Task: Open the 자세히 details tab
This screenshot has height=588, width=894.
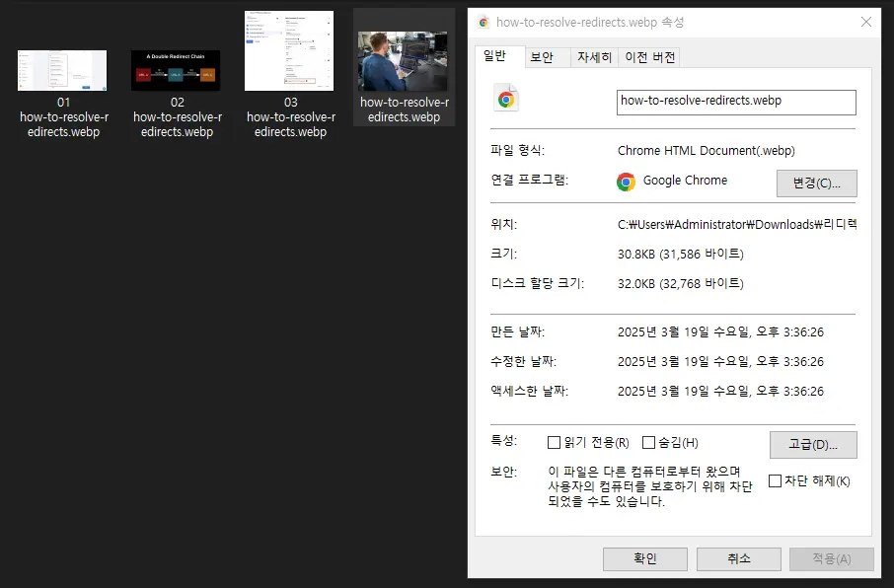Action: pyautogui.click(x=593, y=56)
